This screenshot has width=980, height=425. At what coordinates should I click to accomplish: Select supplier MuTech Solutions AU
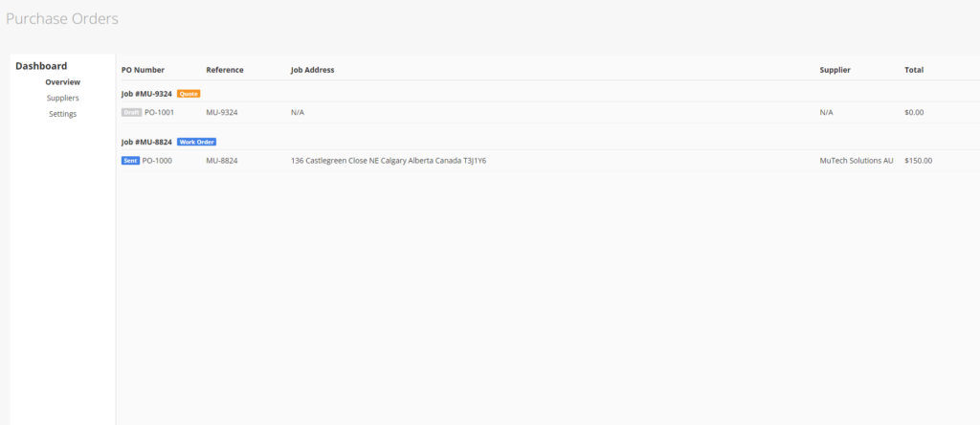click(x=857, y=161)
